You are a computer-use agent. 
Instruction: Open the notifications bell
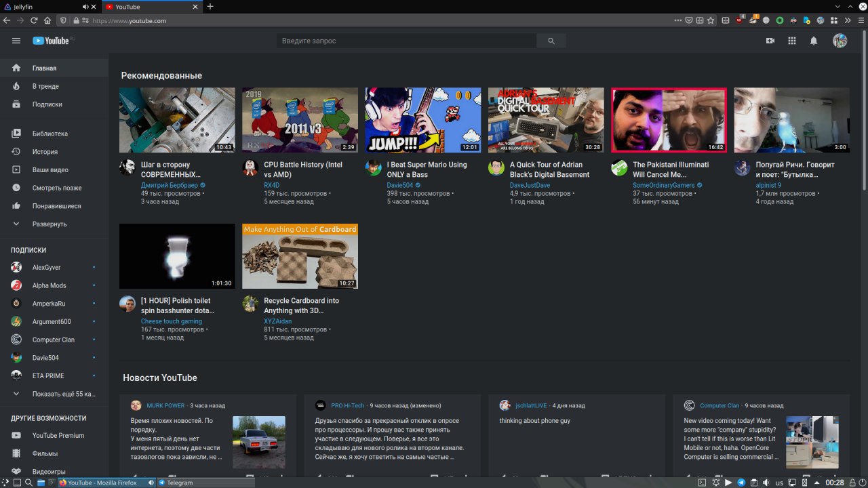[x=814, y=41]
